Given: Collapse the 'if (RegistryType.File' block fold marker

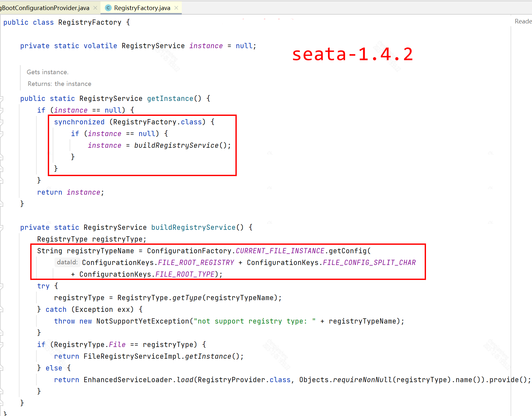Looking at the screenshot, I should pyautogui.click(x=1, y=345).
